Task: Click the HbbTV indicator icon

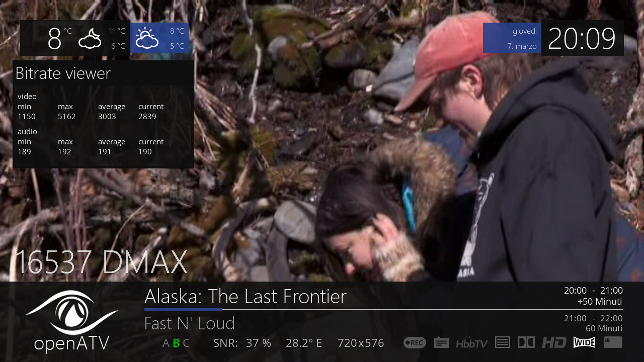Action: [472, 343]
